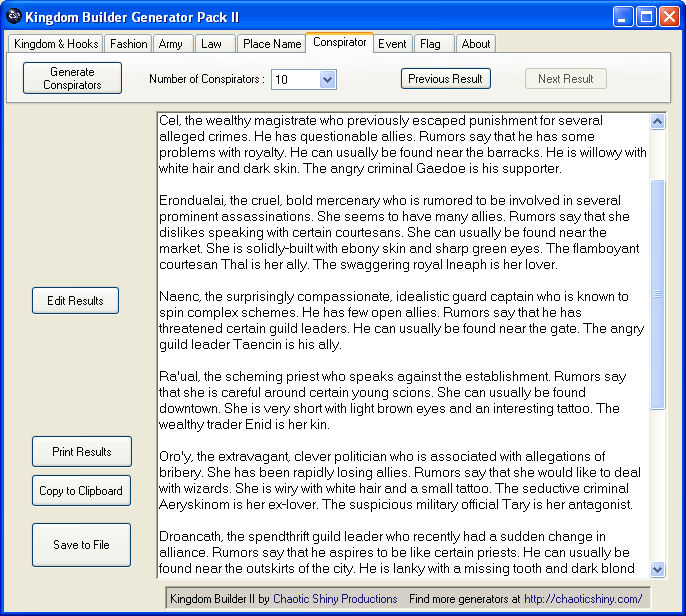Click the Save to File button

click(81, 545)
